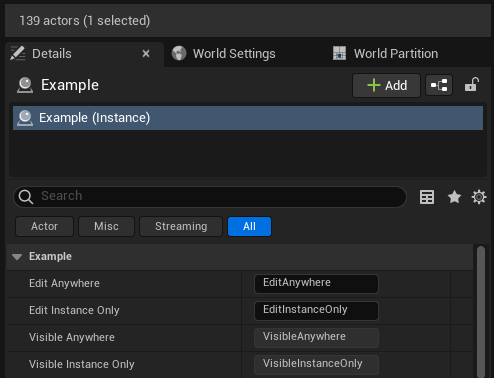
Task: Show only favorites with star icon
Action: [x=454, y=197]
